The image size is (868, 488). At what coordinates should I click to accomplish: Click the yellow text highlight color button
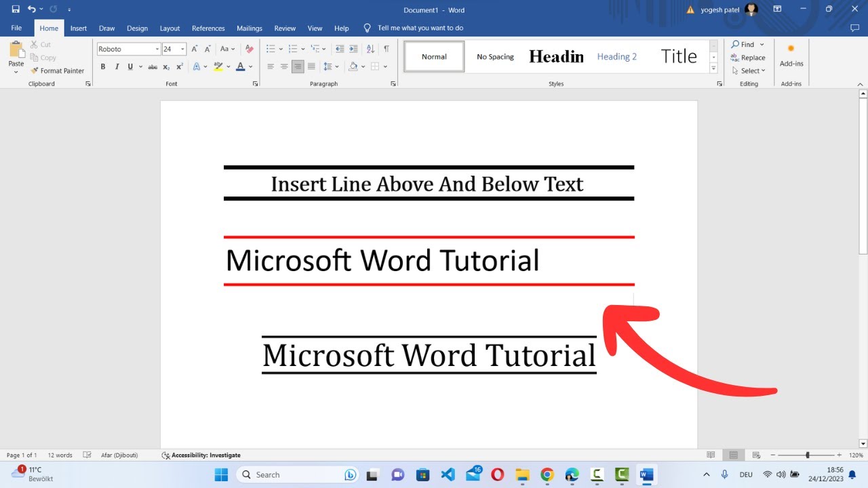tap(218, 66)
